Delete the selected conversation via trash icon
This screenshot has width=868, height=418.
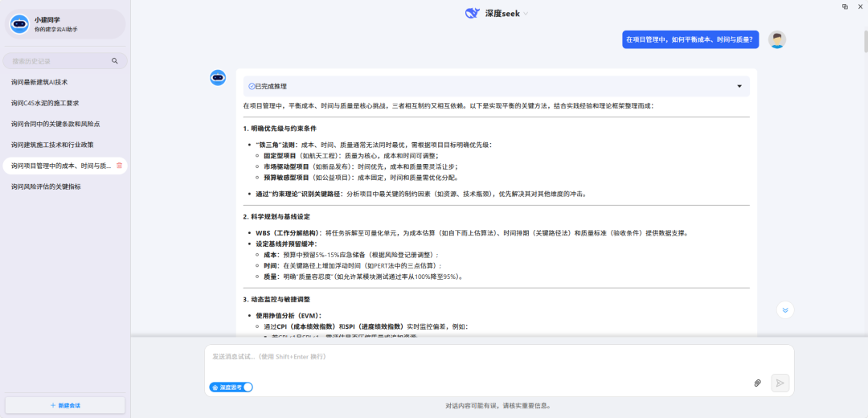click(120, 166)
